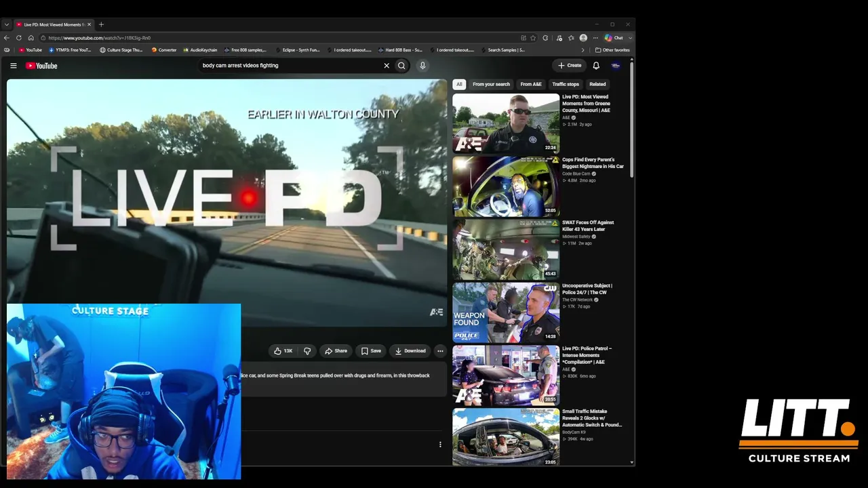868x488 pixels.
Task: Click the Live PD video player
Action: coord(227,203)
